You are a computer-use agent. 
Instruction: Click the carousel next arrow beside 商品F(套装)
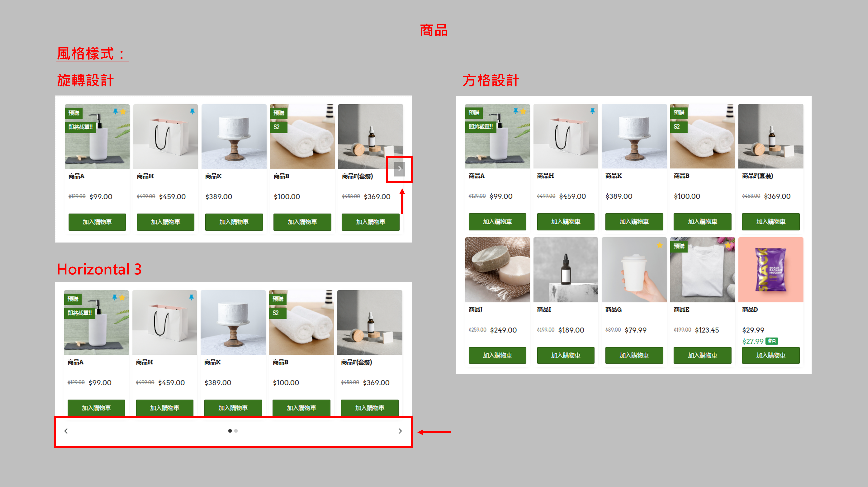[400, 169]
